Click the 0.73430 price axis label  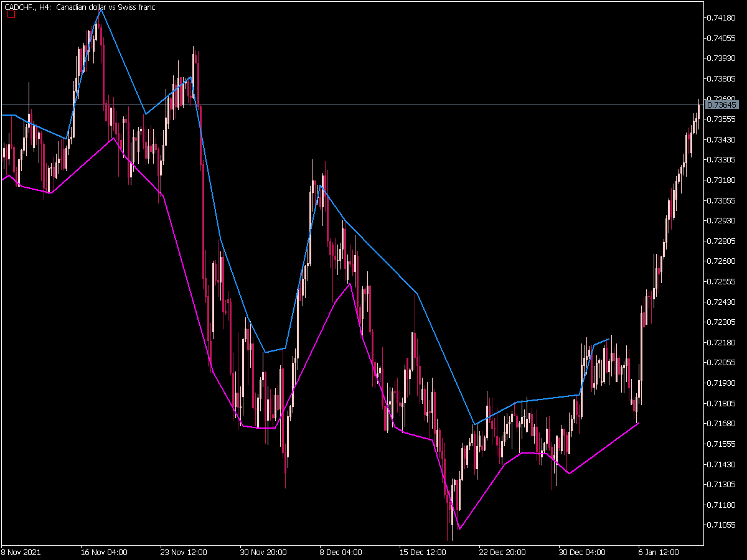[x=722, y=139]
